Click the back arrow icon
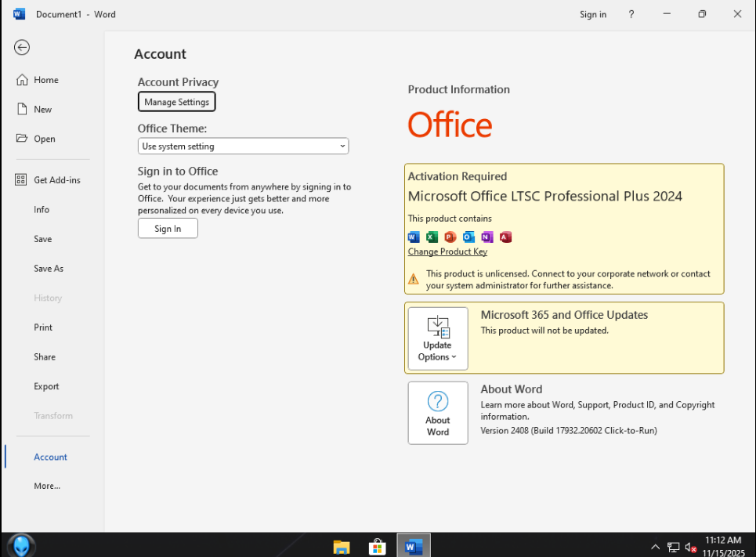756x557 pixels. pos(22,48)
